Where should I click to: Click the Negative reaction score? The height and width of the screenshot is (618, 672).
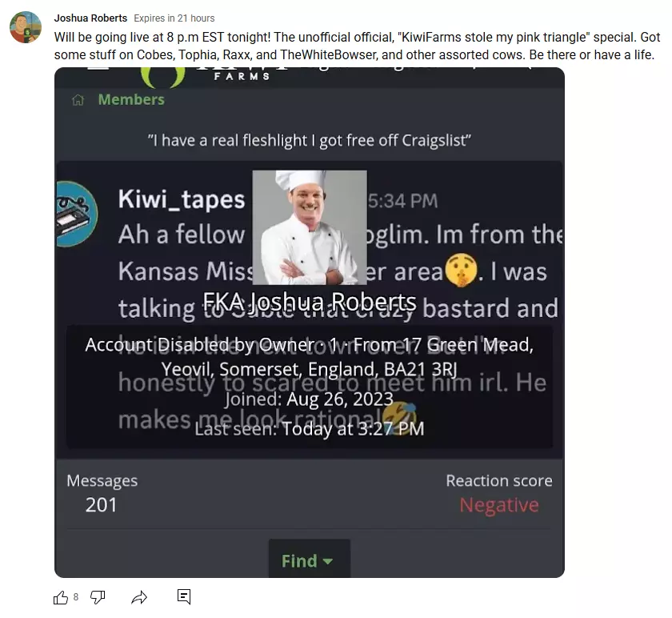(499, 505)
